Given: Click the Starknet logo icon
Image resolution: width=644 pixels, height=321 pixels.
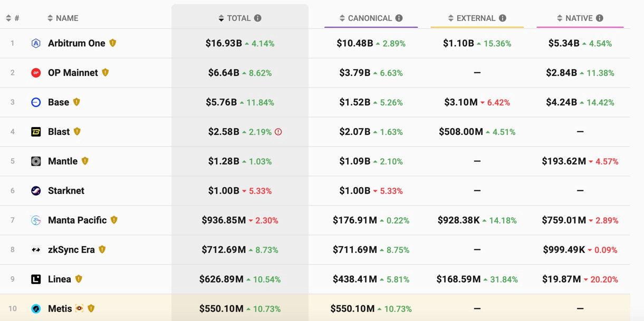Looking at the screenshot, I should tap(36, 191).
